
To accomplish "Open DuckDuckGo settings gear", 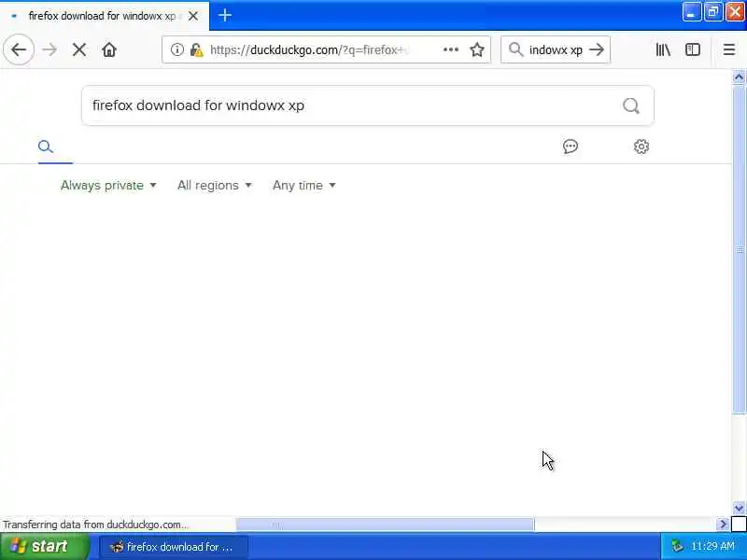I will (x=641, y=147).
